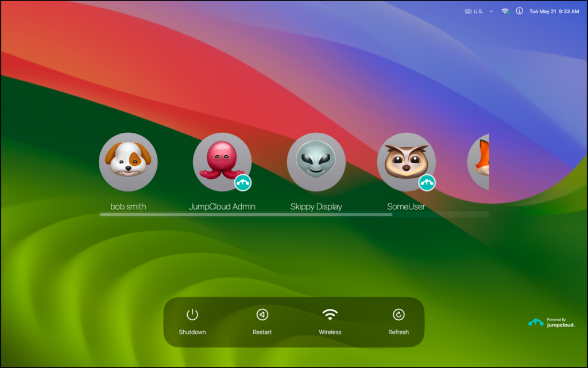Click the Wi-Fi status icon in the menu bar
The image size is (588, 368).
(505, 11)
